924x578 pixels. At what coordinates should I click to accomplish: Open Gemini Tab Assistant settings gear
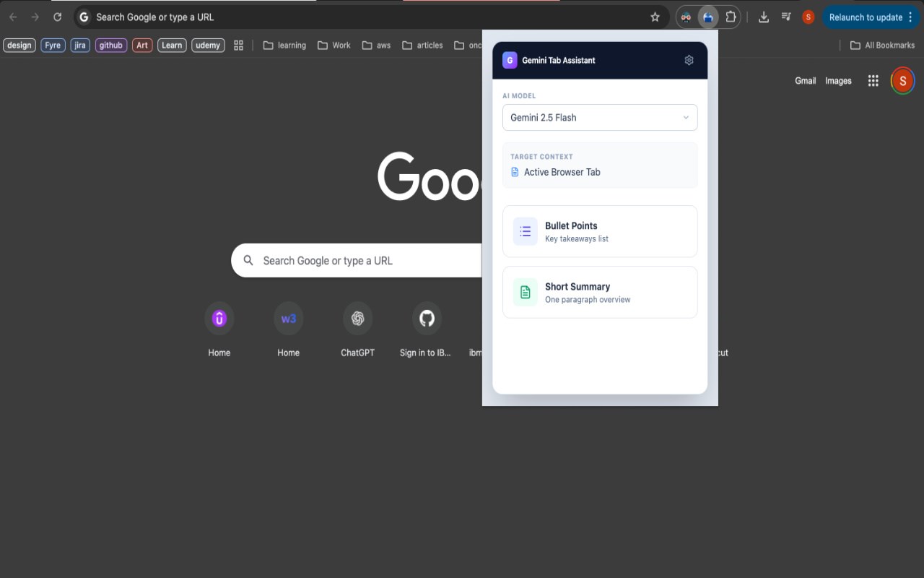(x=689, y=61)
